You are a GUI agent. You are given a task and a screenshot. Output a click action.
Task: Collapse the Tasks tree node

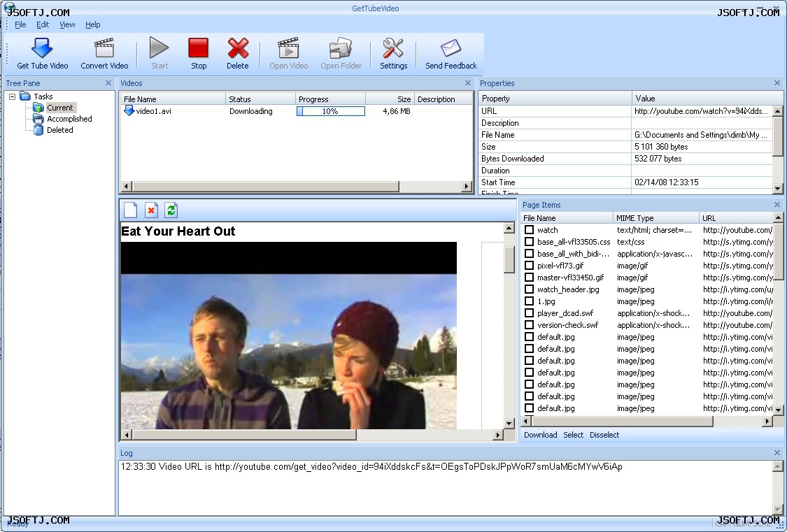13,96
